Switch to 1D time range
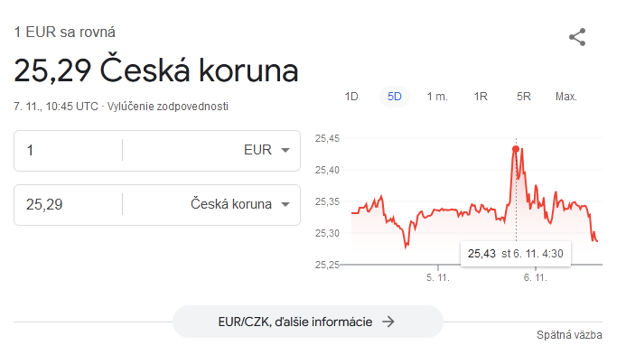Image resolution: width=626 pixels, height=364 pixels. click(351, 97)
